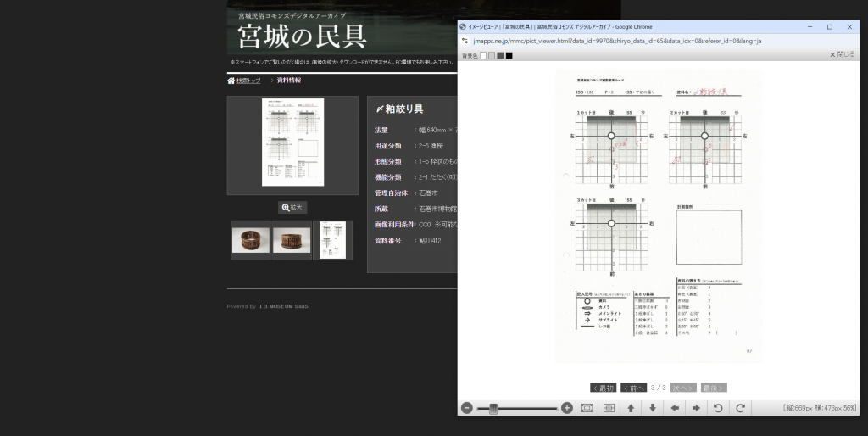
Task: Go to first image with 最初 button
Action: tap(603, 388)
